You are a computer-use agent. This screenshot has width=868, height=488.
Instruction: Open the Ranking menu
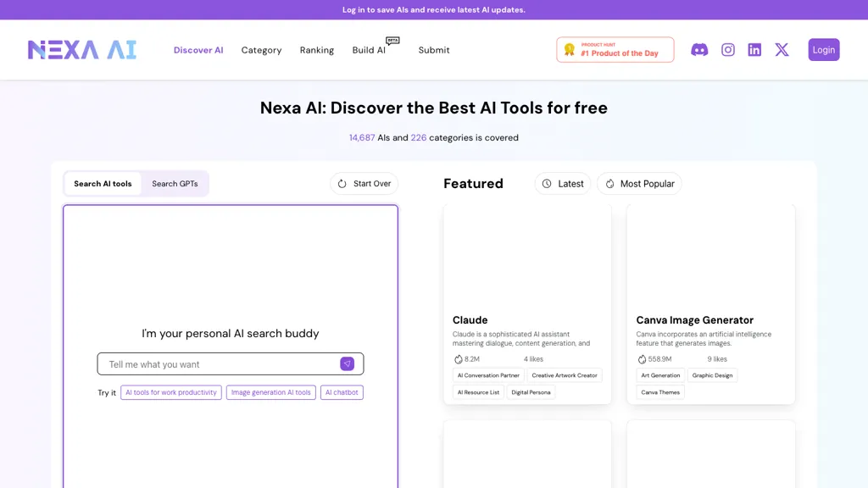click(316, 50)
